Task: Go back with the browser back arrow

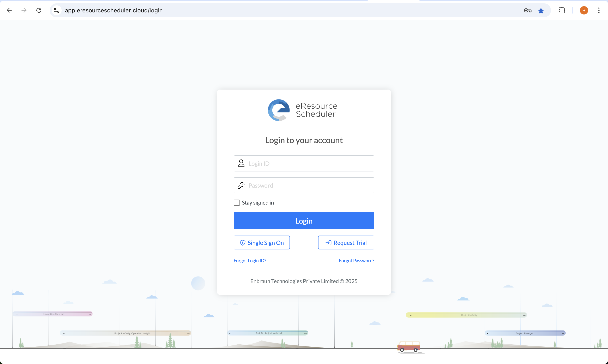Action: pos(9,10)
